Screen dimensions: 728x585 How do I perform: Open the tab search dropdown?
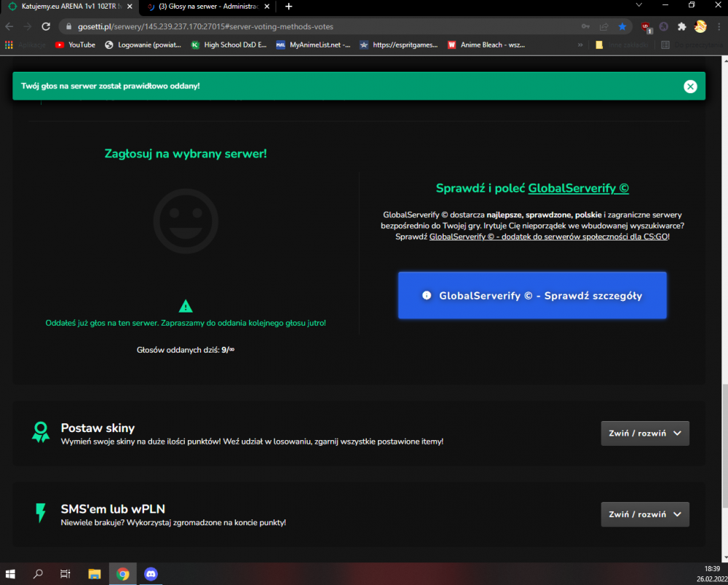pos(639,5)
